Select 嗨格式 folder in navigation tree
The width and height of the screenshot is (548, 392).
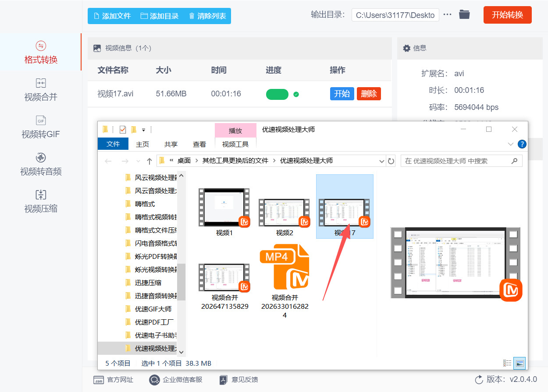click(x=145, y=204)
